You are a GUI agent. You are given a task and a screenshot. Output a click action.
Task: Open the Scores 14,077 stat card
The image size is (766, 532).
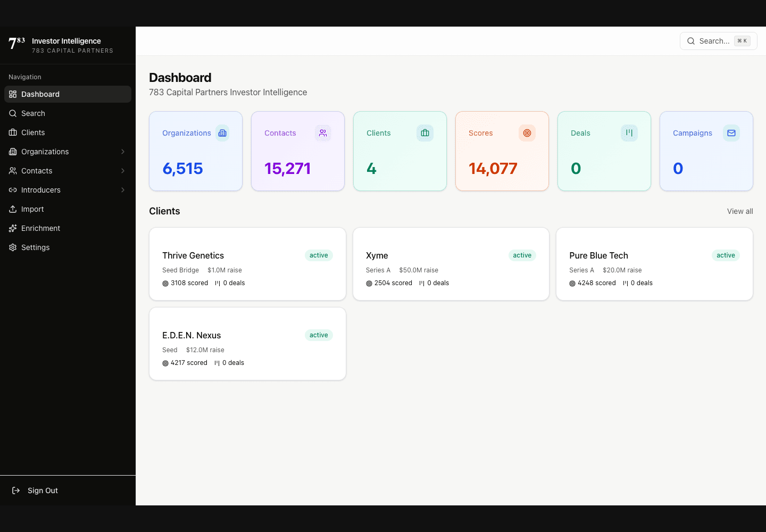502,151
